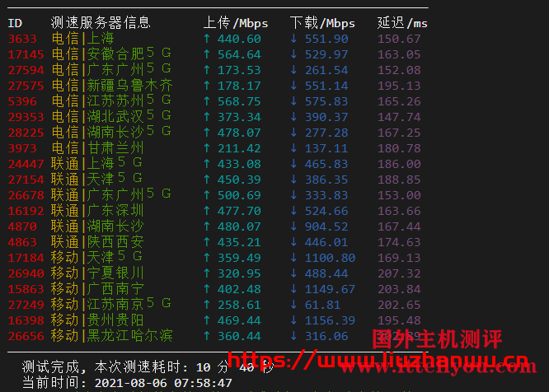The image size is (549, 392).
Task: Click server ID 16192
Action: pos(26,211)
